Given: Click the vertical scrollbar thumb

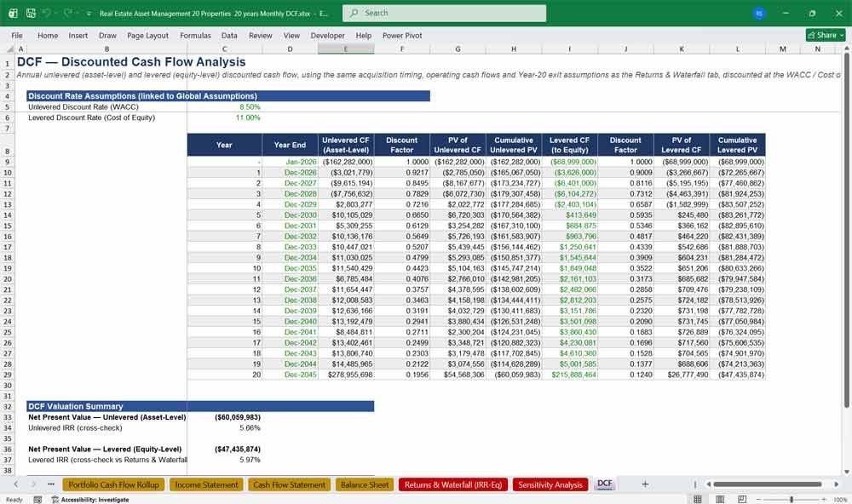Looking at the screenshot, I should click(x=846, y=230).
